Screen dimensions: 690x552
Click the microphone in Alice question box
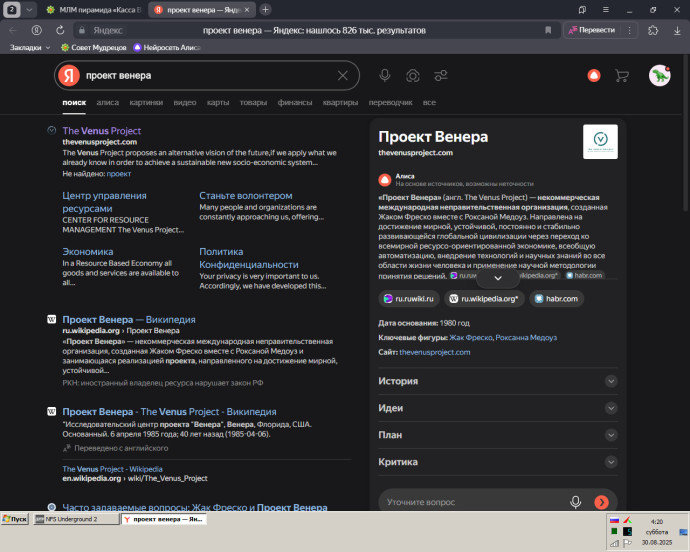pos(575,502)
